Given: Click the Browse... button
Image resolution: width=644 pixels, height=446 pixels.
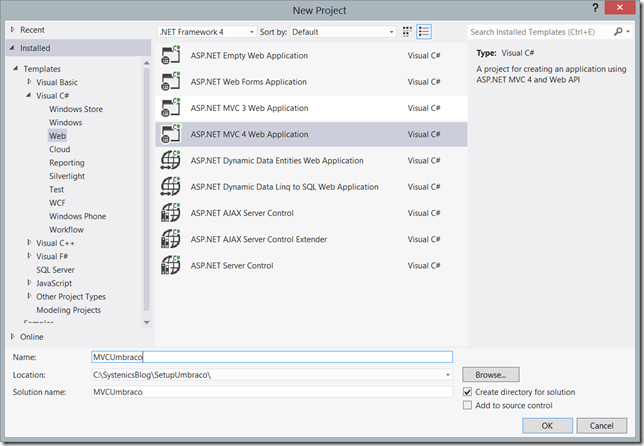Looking at the screenshot, I should 491,375.
